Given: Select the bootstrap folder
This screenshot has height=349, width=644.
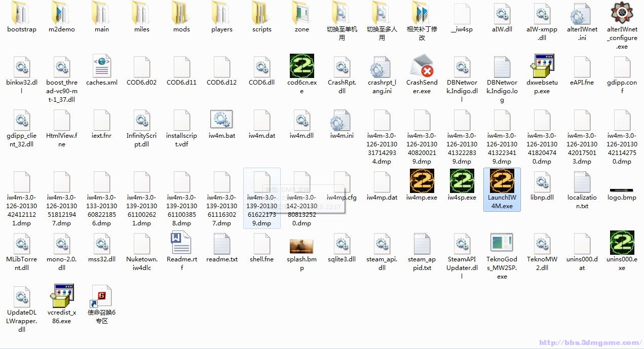Looking at the screenshot, I should (x=22, y=13).
